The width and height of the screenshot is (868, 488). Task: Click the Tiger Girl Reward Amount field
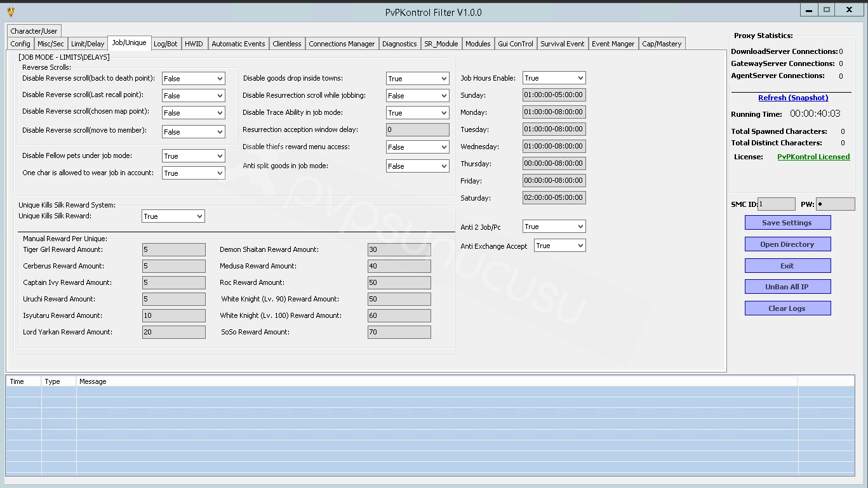(x=174, y=249)
